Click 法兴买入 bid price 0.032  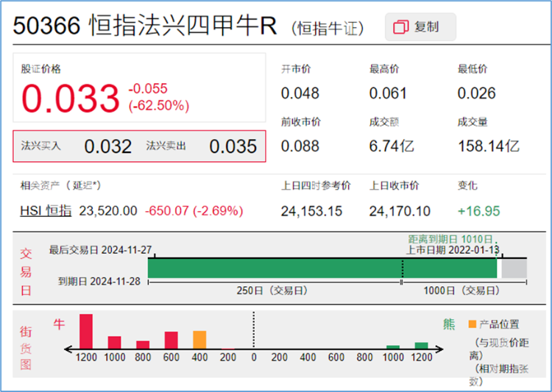[107, 146]
